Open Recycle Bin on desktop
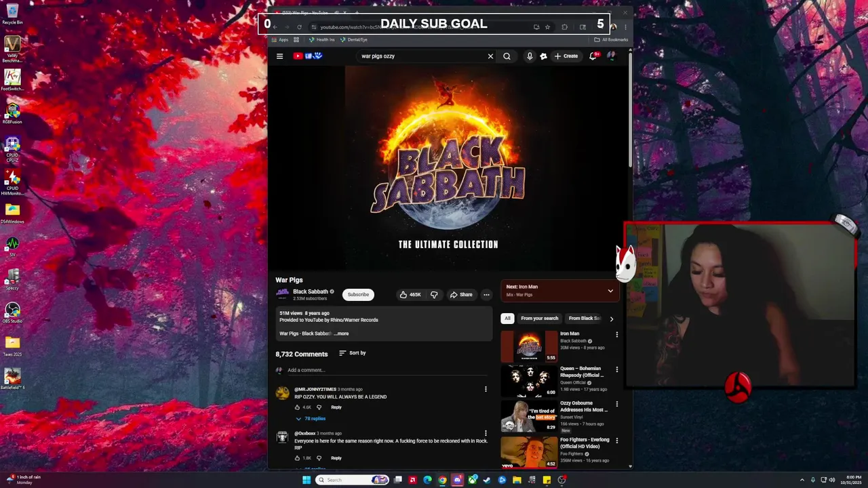The image size is (868, 488). click(12, 14)
